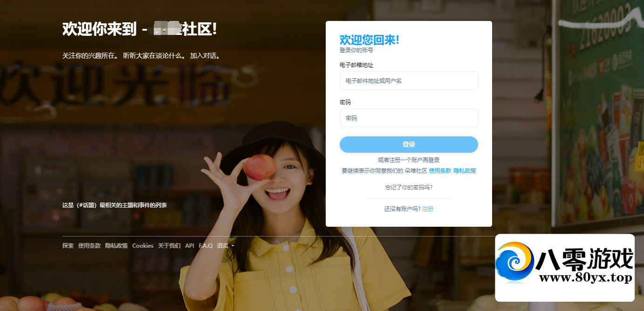Click the blue 登录 login button
The image size is (644, 311).
coord(409,144)
